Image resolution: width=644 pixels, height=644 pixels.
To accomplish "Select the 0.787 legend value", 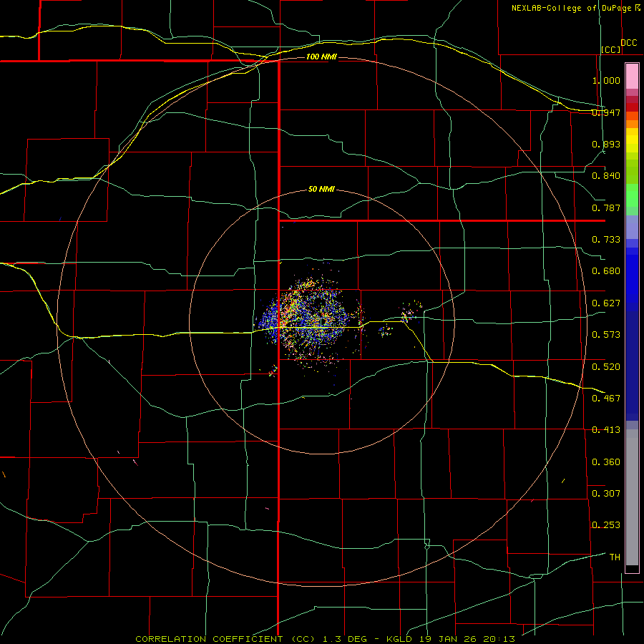I will point(606,208).
